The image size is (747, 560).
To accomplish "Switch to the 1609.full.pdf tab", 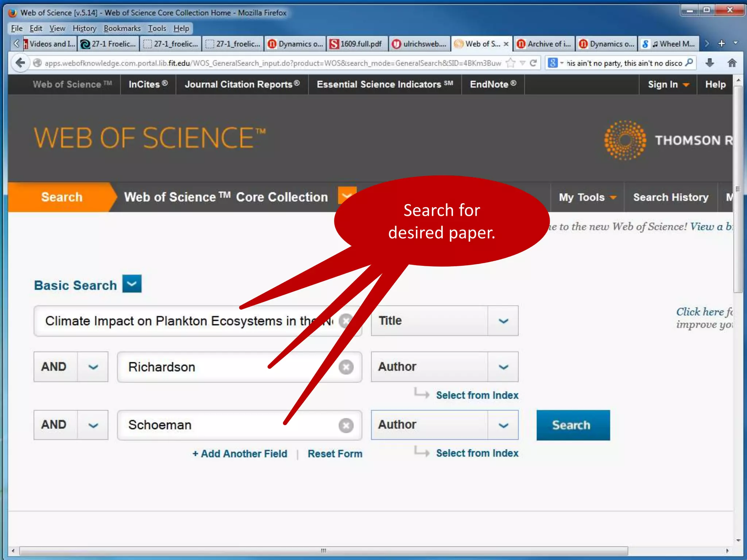I will pyautogui.click(x=357, y=44).
